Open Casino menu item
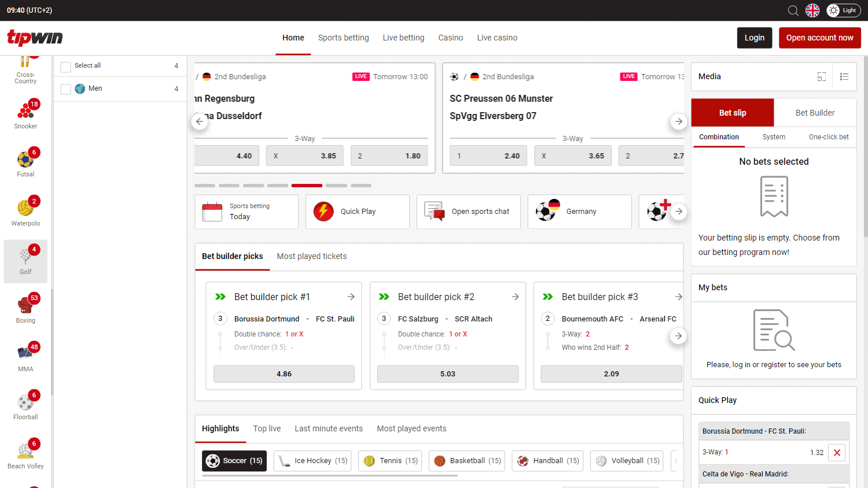This screenshot has width=868, height=488. coord(451,38)
